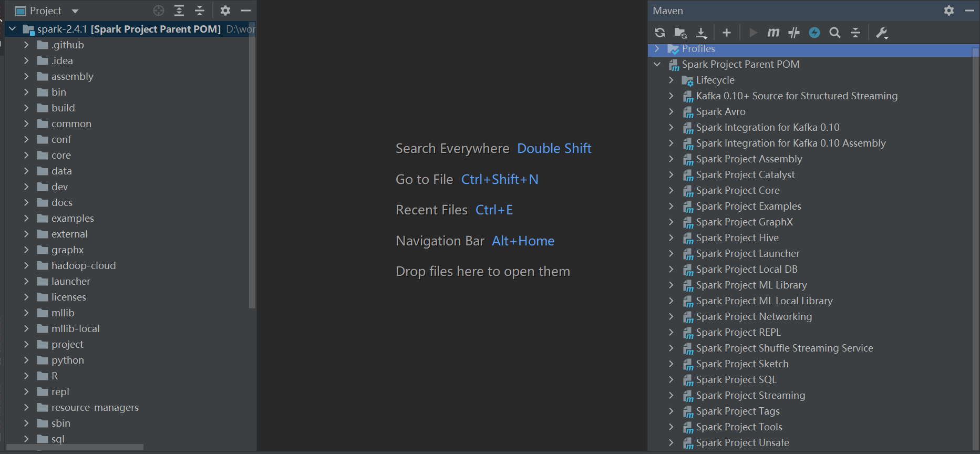Click Select Opened File locate icon in Project panel

coord(159,11)
